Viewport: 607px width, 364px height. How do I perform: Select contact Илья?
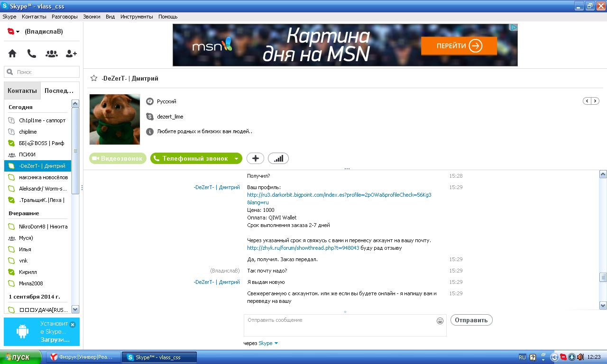[x=38, y=249]
